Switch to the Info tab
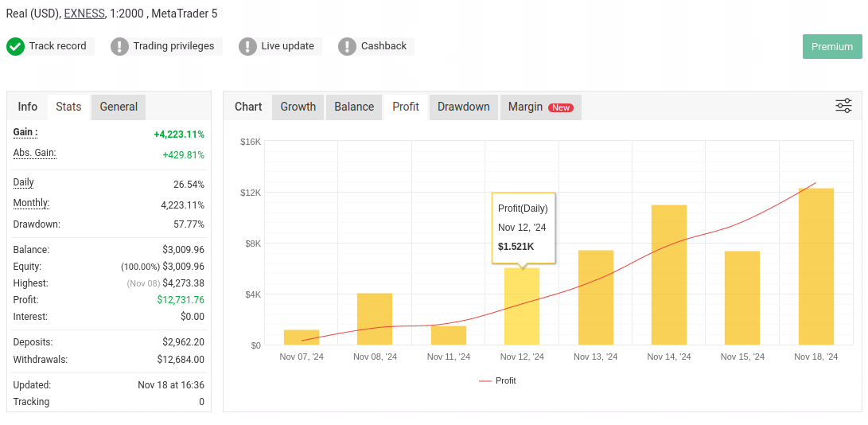868x425 pixels. click(28, 107)
